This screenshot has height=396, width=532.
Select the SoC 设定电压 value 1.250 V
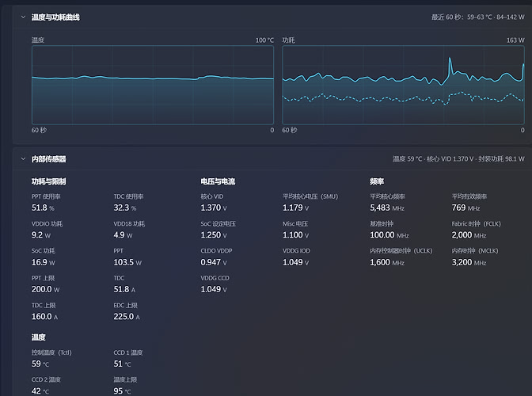coord(214,234)
